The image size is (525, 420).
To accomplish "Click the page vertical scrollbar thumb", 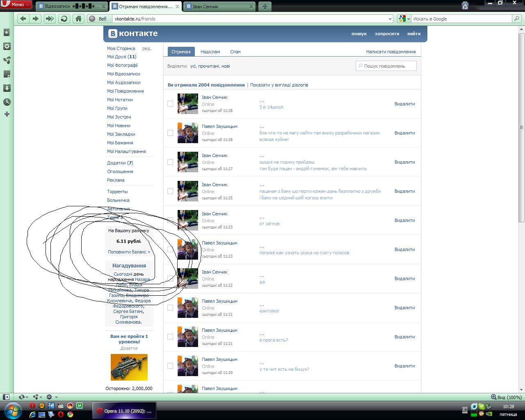I will (522, 127).
